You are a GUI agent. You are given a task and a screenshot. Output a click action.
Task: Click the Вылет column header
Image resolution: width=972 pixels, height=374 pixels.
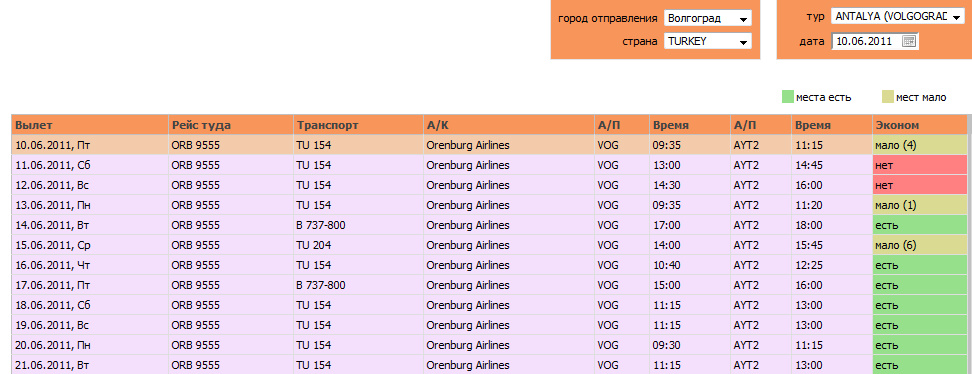(x=90, y=125)
